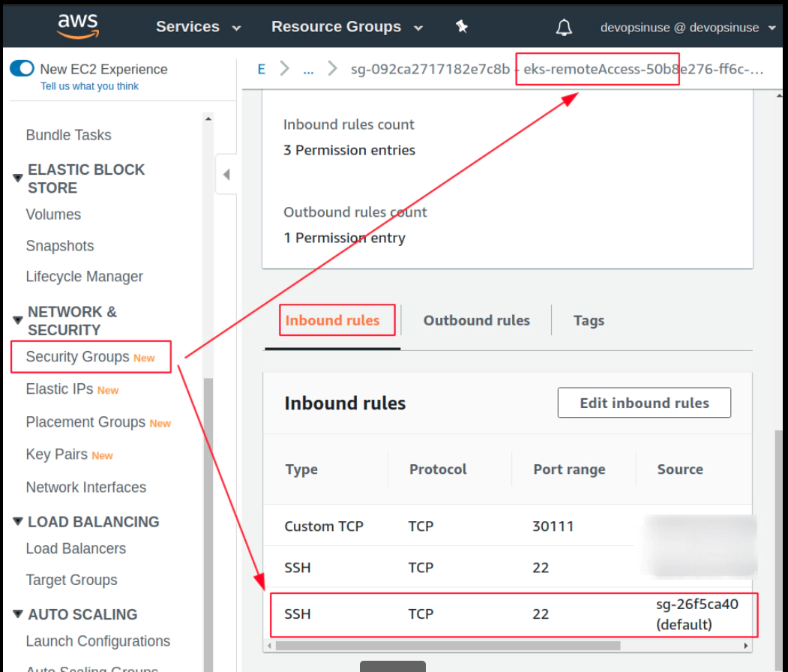
Task: Collapse the Network & Security section
Action: tap(18, 320)
